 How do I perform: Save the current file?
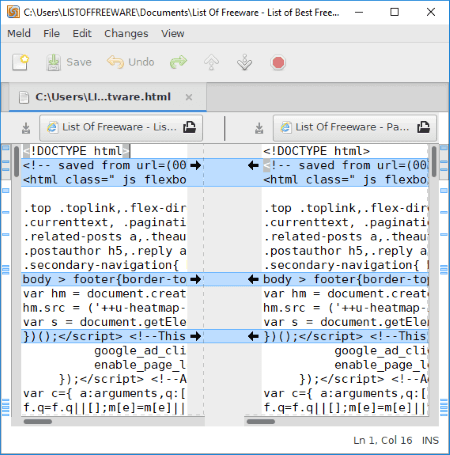click(x=69, y=62)
